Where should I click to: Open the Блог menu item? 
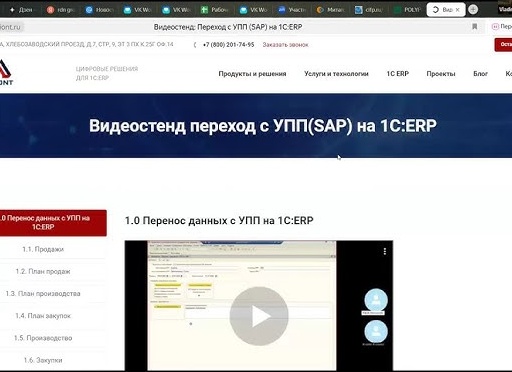click(x=480, y=74)
